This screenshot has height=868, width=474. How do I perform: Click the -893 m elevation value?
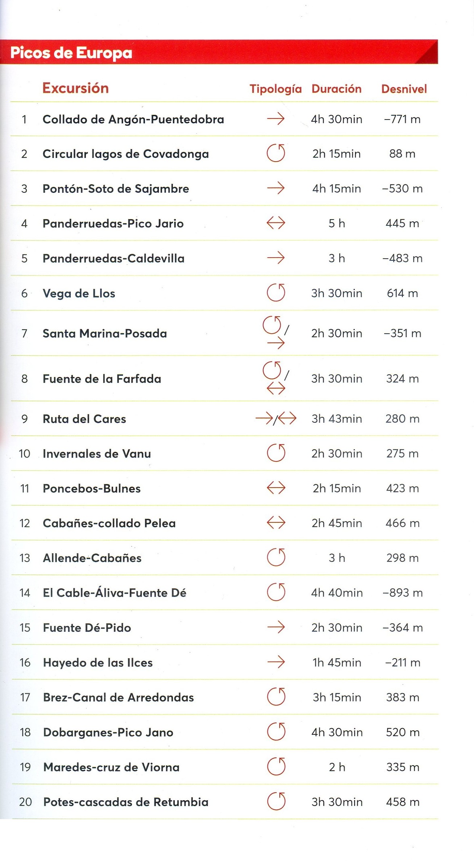[403, 593]
